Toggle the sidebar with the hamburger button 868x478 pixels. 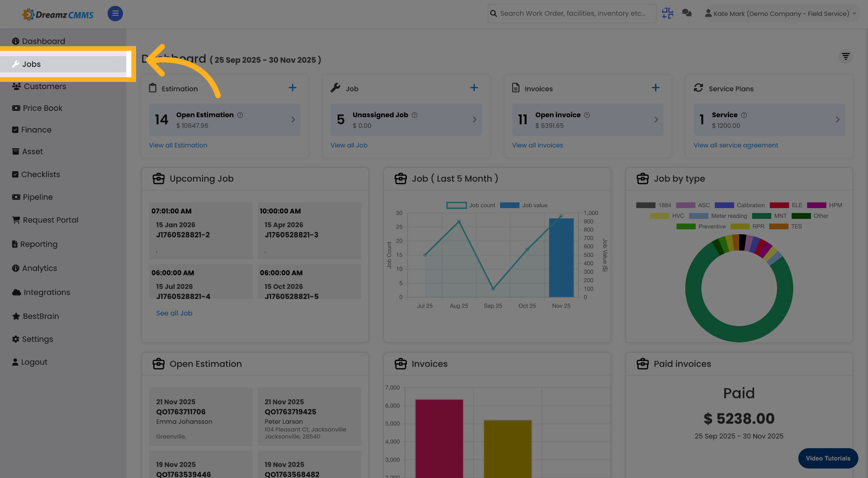pos(115,14)
